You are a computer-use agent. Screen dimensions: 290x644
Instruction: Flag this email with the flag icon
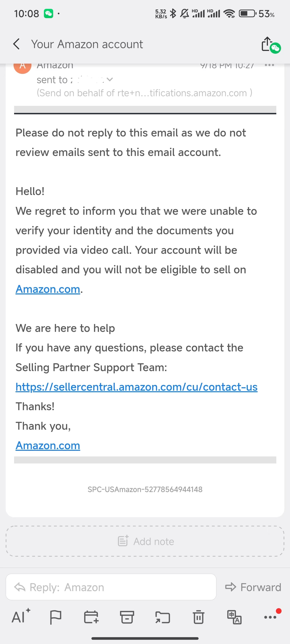56,617
